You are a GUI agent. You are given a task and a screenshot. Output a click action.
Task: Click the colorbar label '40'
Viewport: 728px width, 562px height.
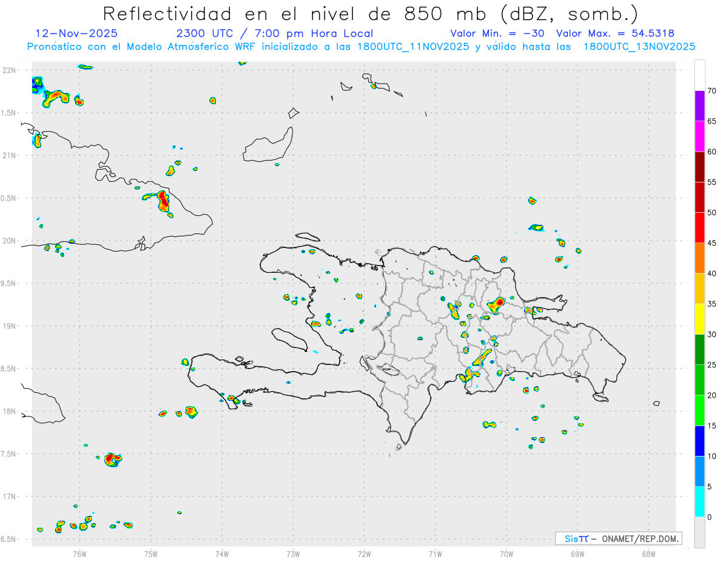point(712,273)
